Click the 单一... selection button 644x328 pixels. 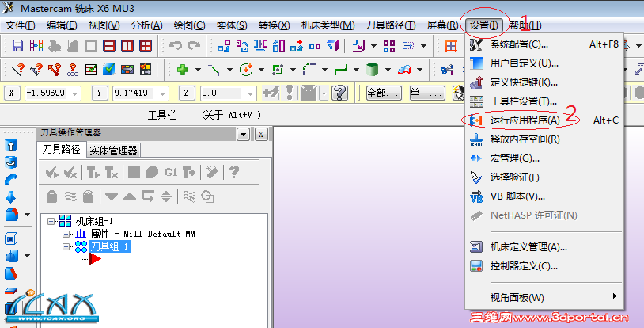[427, 93]
